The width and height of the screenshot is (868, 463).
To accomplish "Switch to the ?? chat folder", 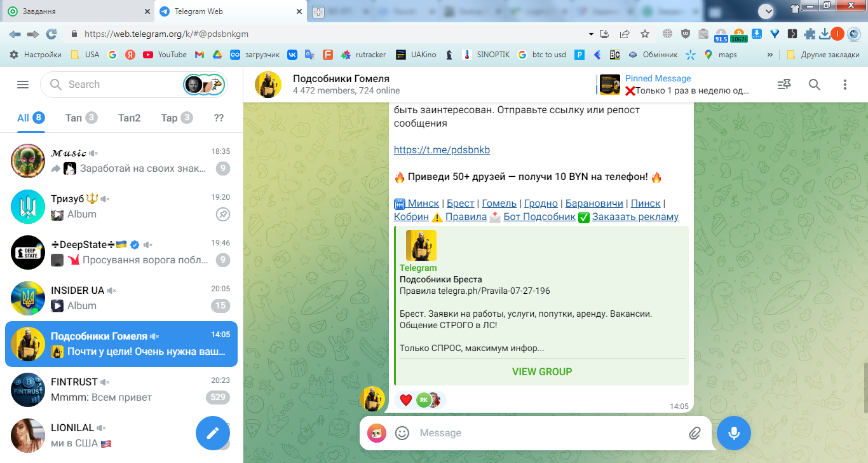I will 219,118.
